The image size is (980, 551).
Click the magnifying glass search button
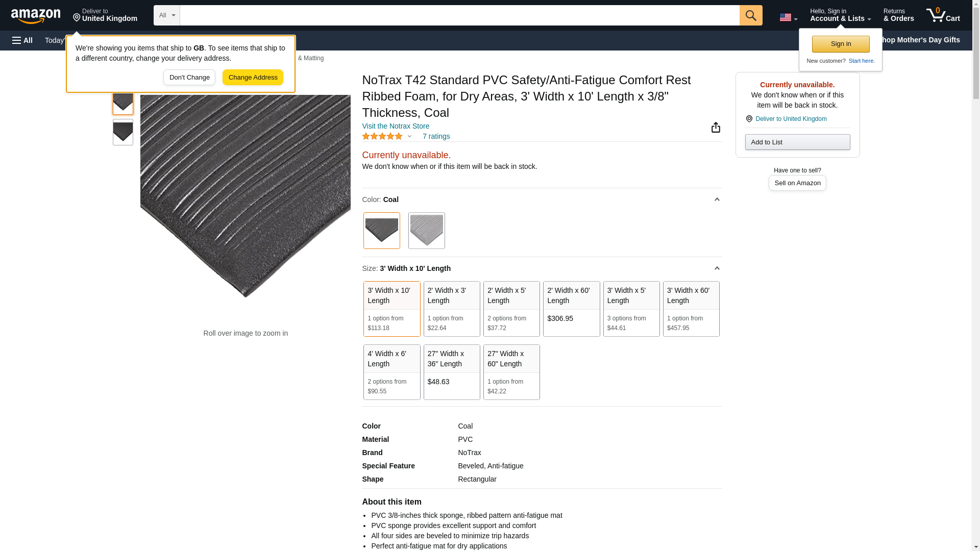coord(750,15)
